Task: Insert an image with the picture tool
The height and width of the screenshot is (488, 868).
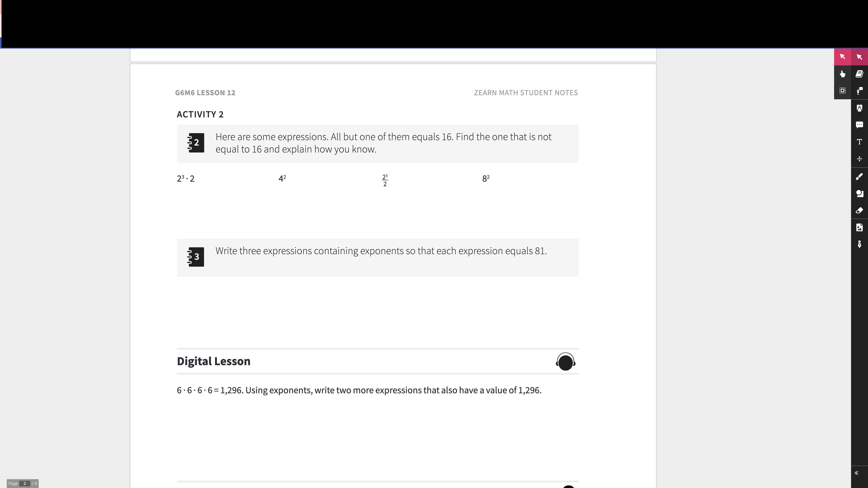Action: pyautogui.click(x=860, y=228)
